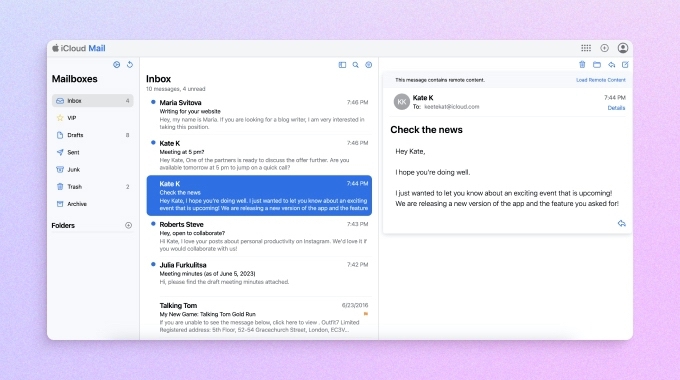Click the flag on the Talking Tom message

click(366, 314)
